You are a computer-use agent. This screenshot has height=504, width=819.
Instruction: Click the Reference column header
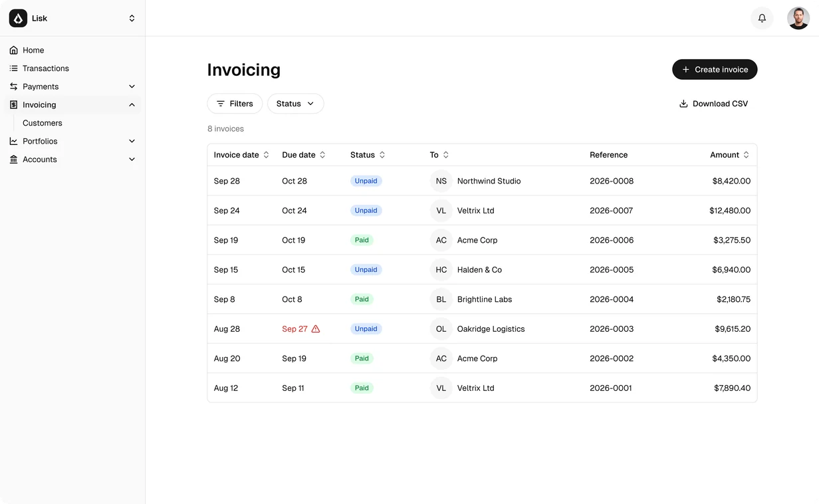click(x=608, y=155)
